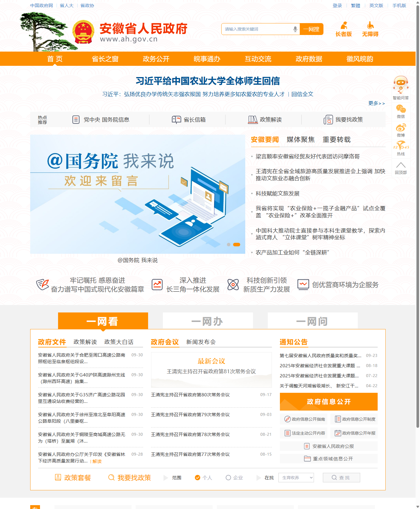Click the microphone voice search icon

coord(295,29)
